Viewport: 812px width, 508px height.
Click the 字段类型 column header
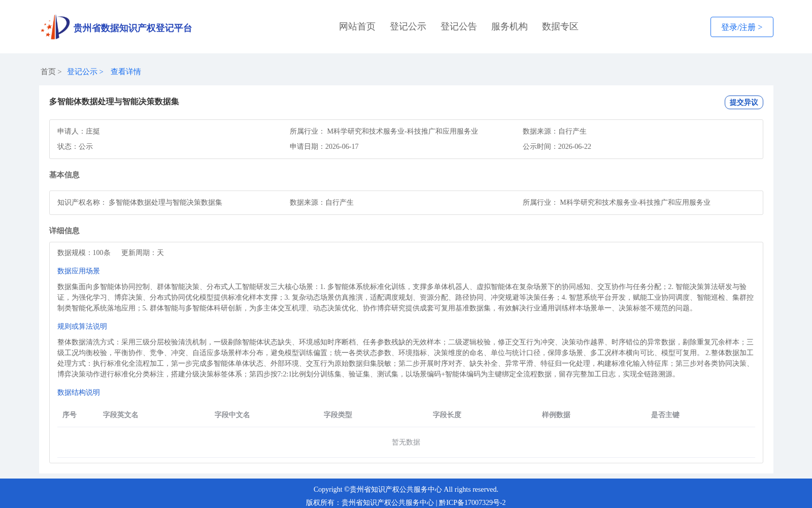pyautogui.click(x=338, y=415)
